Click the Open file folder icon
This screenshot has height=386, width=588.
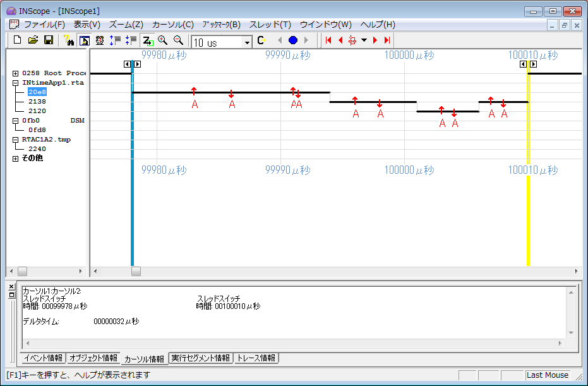(33, 40)
